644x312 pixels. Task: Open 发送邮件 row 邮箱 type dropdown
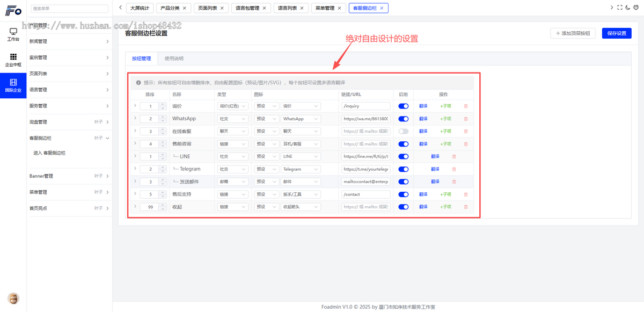tap(233, 182)
